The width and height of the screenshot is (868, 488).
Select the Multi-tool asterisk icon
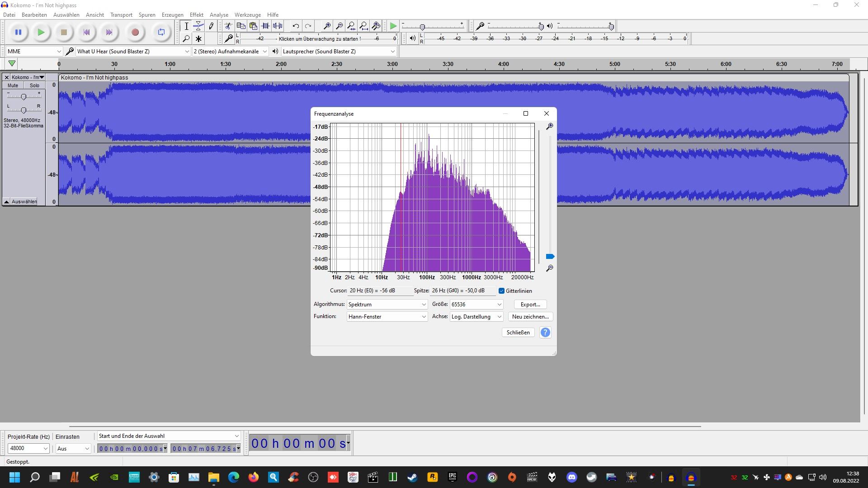tap(198, 39)
